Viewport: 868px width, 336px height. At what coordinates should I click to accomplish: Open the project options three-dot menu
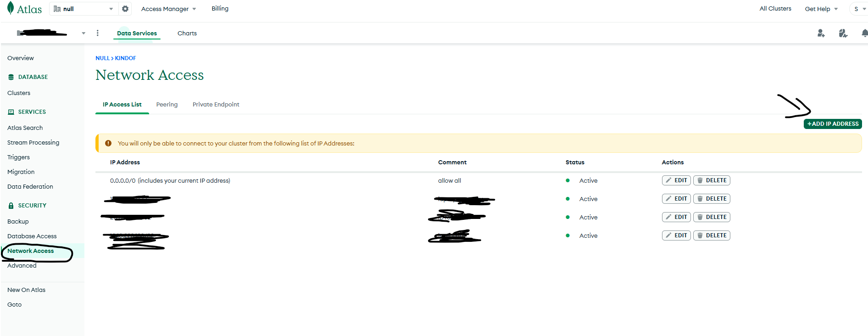pyautogui.click(x=97, y=33)
